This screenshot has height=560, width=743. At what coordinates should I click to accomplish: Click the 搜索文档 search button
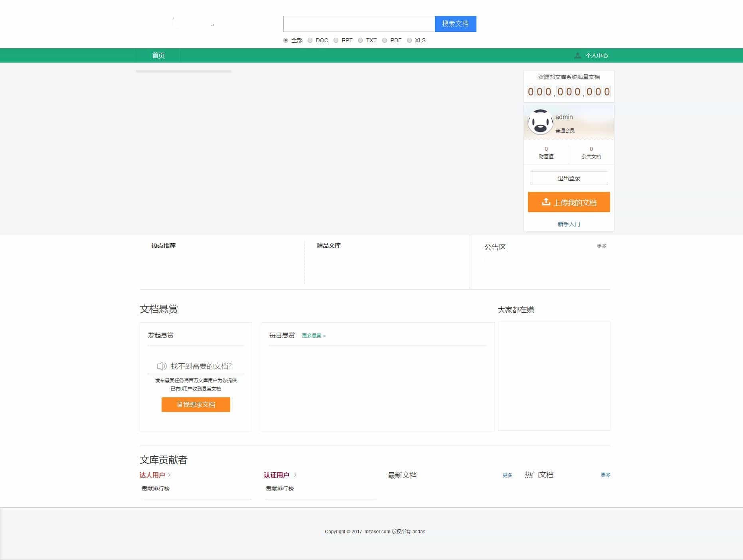455,24
